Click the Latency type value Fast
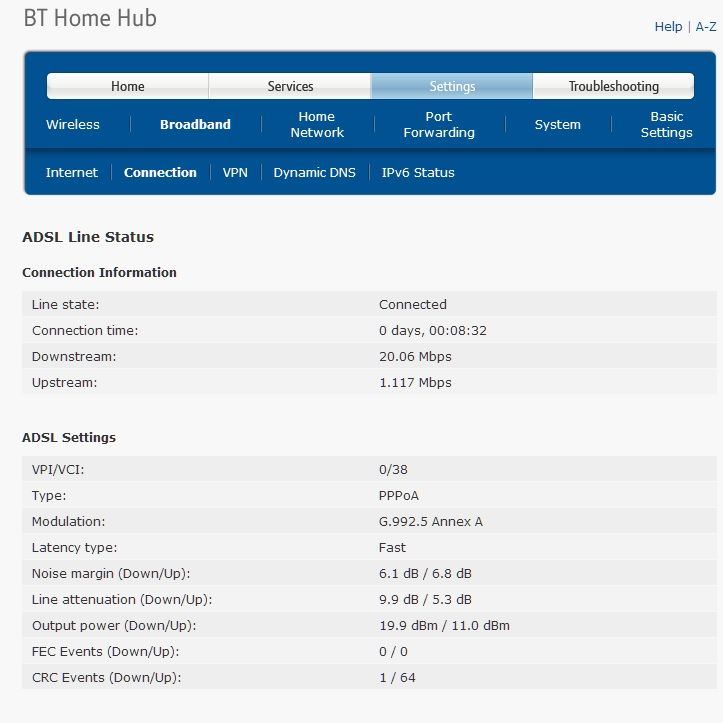 pos(392,548)
